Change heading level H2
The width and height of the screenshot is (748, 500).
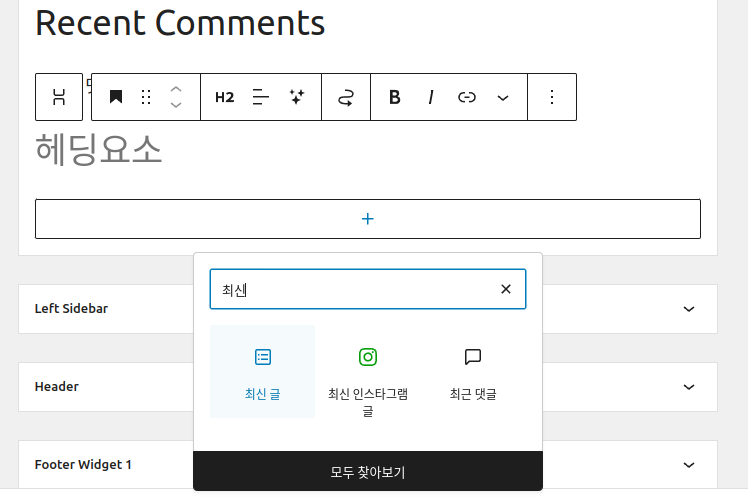(225, 97)
